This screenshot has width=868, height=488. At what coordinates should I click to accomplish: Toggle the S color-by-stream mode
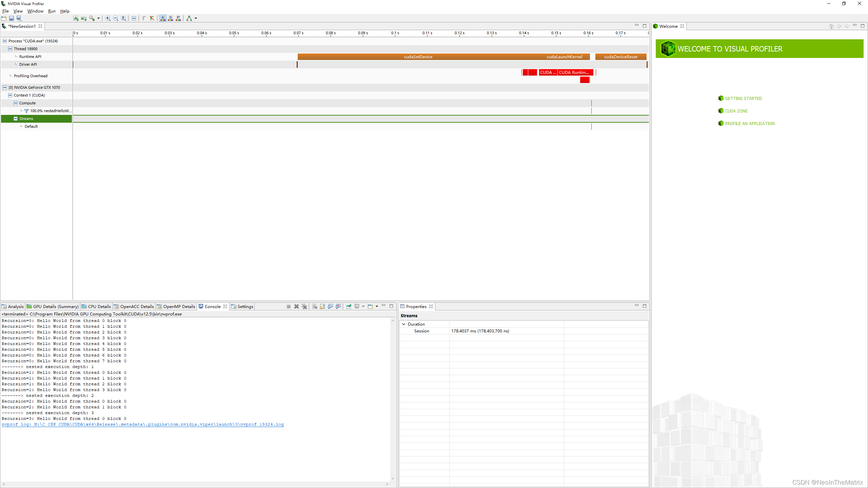click(171, 18)
